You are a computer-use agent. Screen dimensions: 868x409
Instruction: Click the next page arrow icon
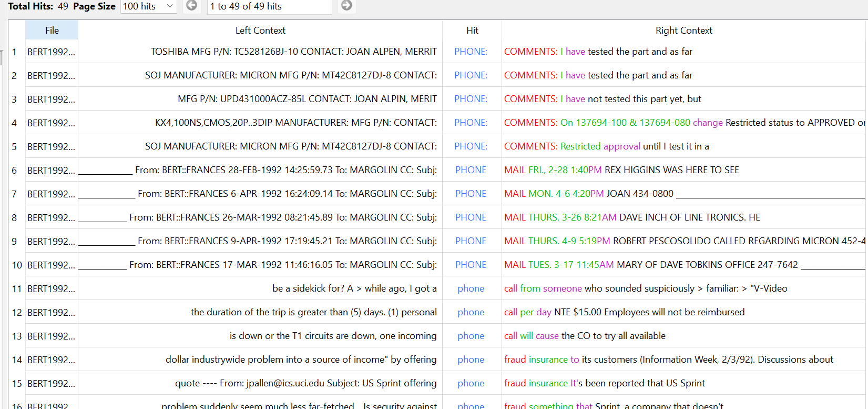click(x=346, y=6)
